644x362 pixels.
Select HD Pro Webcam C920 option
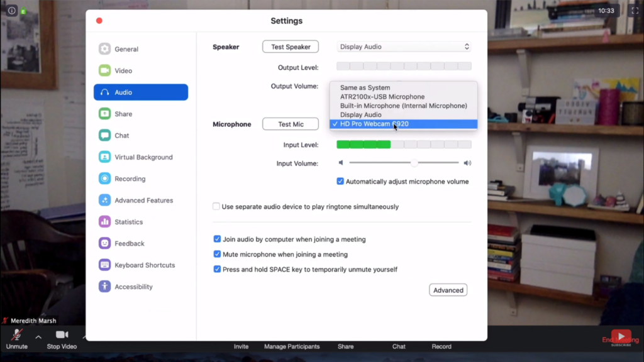pyautogui.click(x=403, y=124)
